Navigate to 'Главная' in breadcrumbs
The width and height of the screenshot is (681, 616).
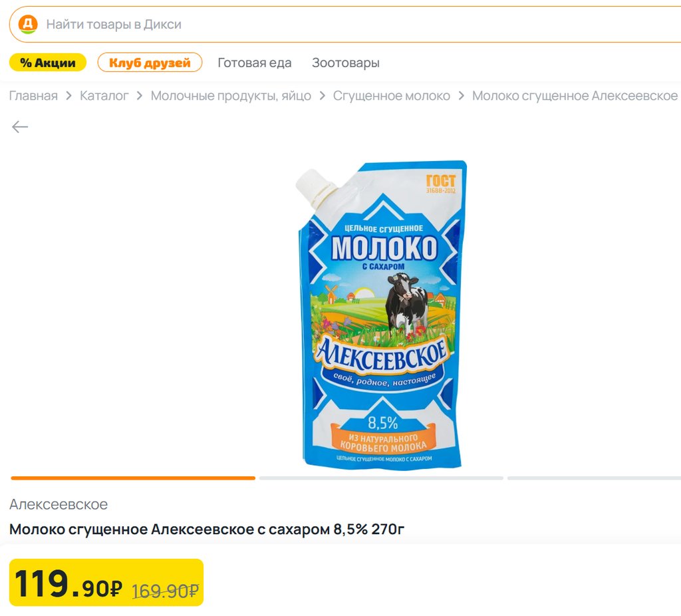[x=33, y=96]
